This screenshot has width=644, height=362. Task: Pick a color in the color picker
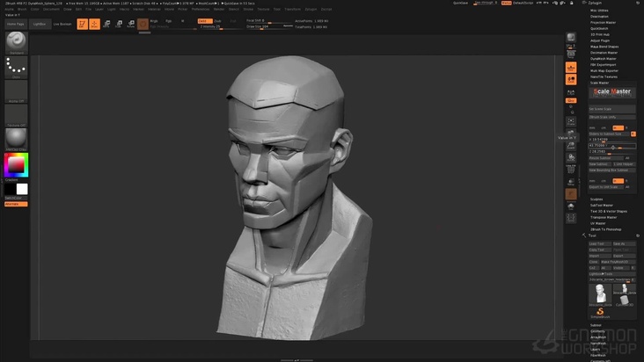tap(16, 165)
